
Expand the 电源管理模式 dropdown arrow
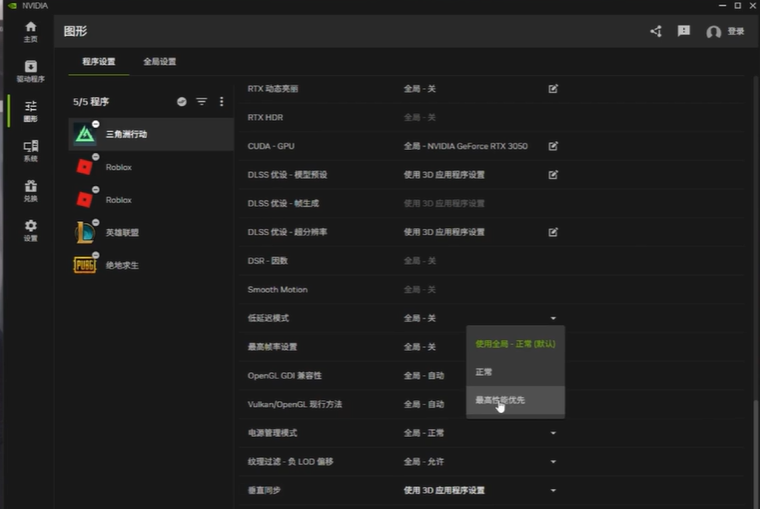[553, 433]
